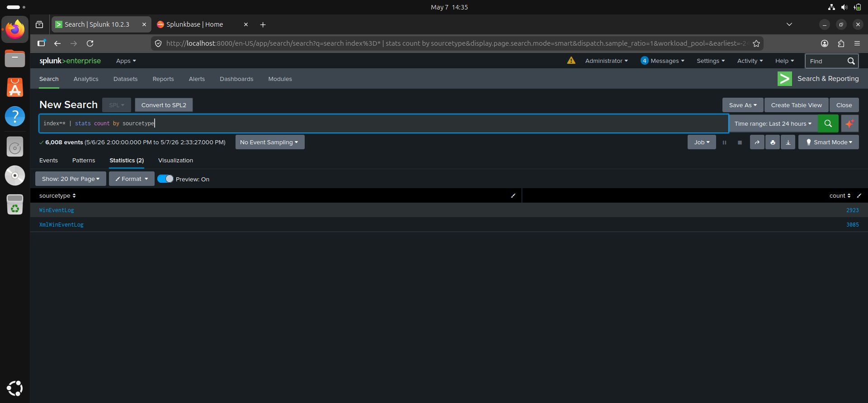
Task: Click the warning triangle icon in Splunk header
Action: click(571, 61)
